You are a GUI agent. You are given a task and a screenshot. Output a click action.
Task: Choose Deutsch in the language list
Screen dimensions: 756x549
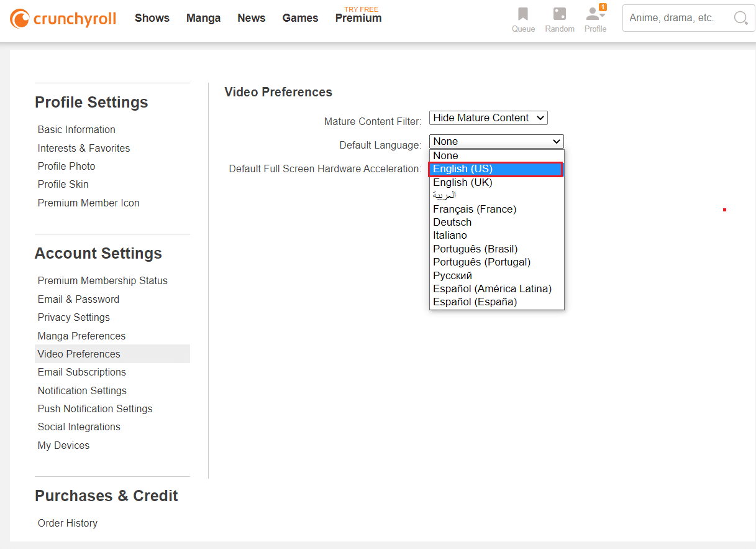[x=452, y=222]
